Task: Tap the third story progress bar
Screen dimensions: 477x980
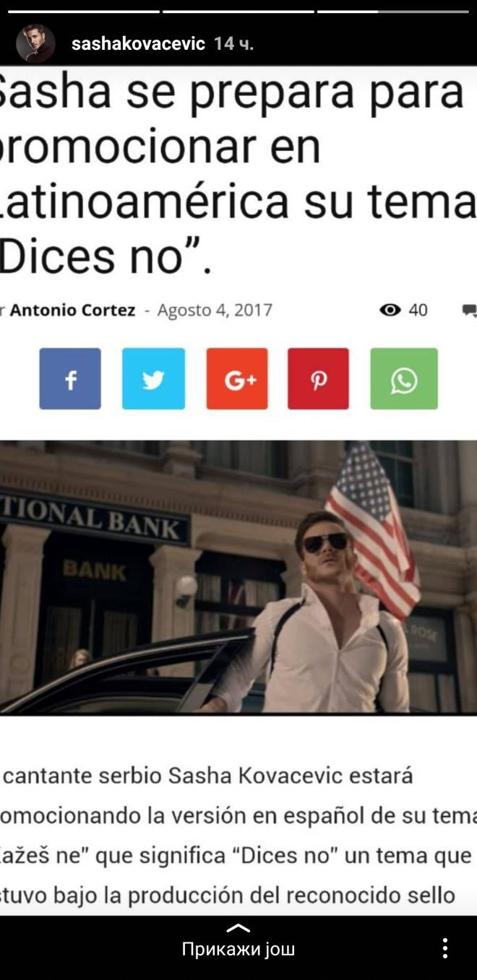Action: tap(393, 12)
